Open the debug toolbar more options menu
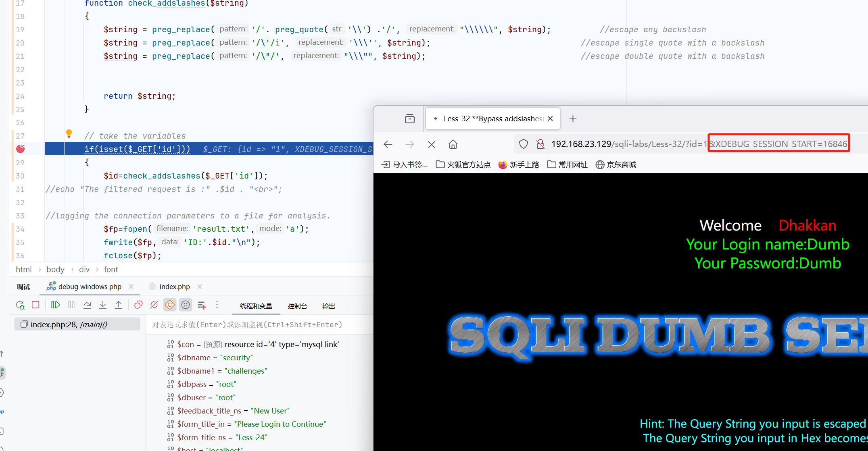The width and height of the screenshot is (868, 451). (x=217, y=305)
